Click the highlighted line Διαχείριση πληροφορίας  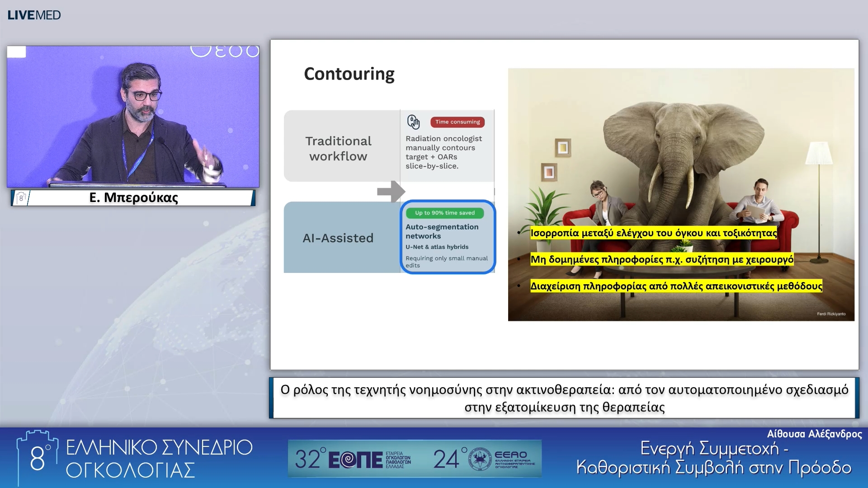coord(676,286)
